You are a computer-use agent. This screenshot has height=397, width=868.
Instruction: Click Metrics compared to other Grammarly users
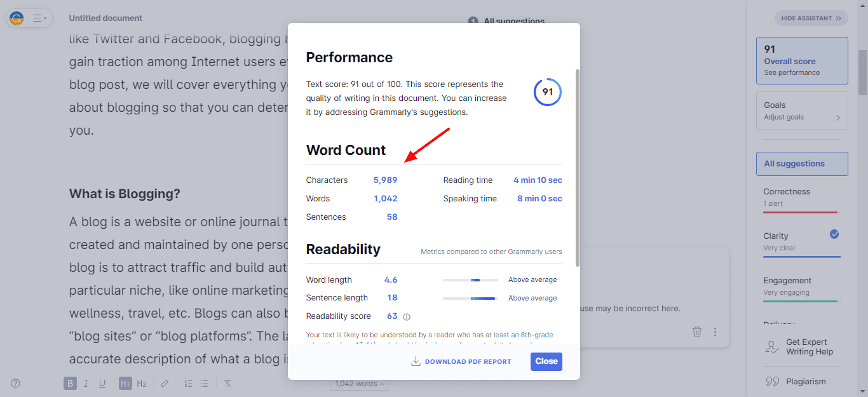coord(491,252)
